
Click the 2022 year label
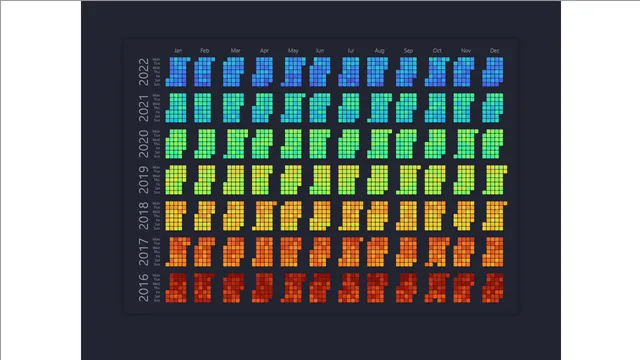tap(144, 72)
